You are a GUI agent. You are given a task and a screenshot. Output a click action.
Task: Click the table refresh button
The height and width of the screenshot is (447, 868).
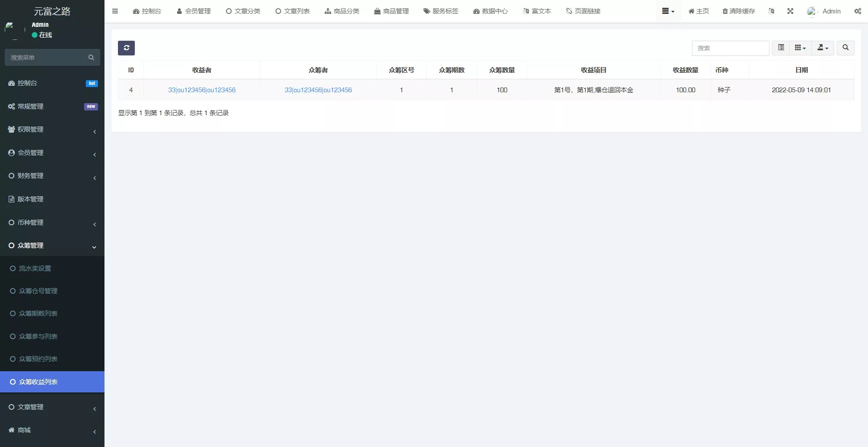point(126,48)
